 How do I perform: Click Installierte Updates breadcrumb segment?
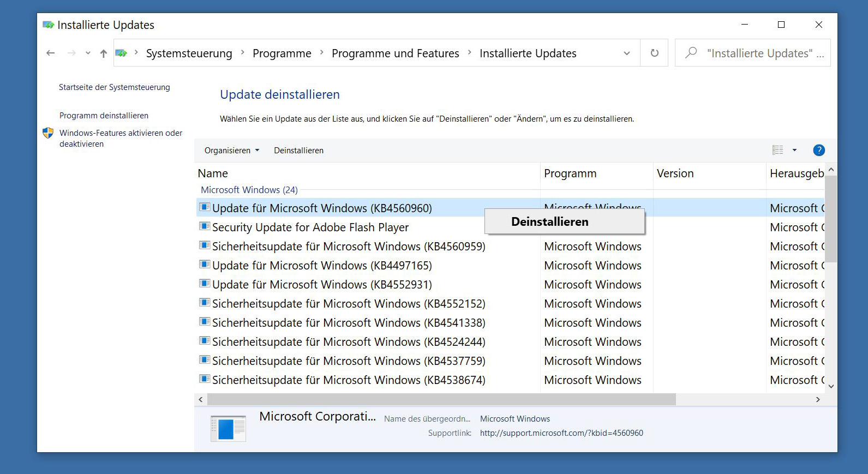(x=528, y=53)
